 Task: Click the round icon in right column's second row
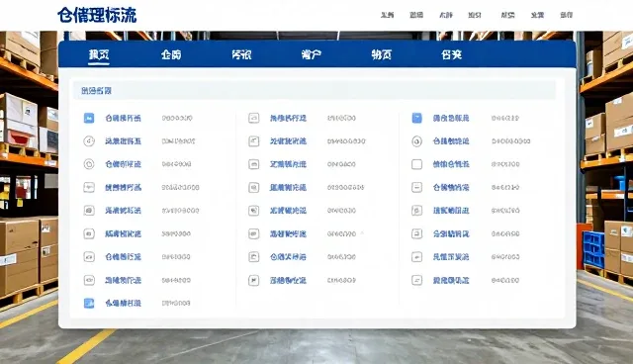[416, 141]
